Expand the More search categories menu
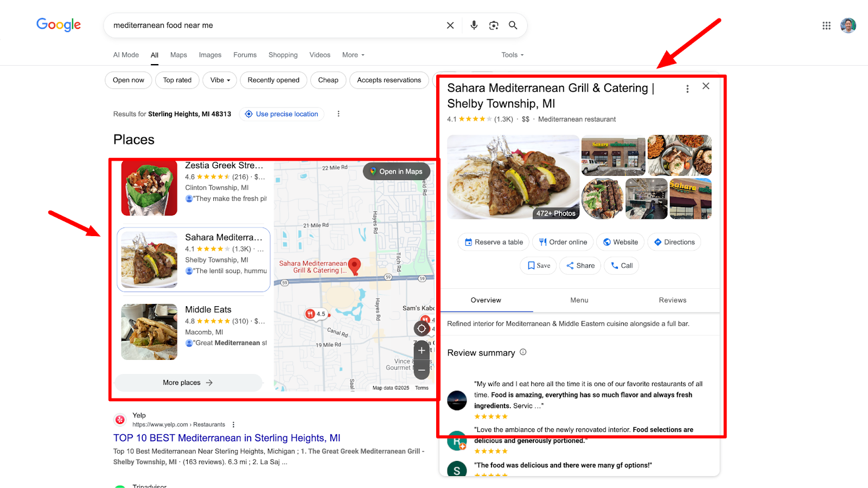Screen dimensions: 868x488 point(354,55)
